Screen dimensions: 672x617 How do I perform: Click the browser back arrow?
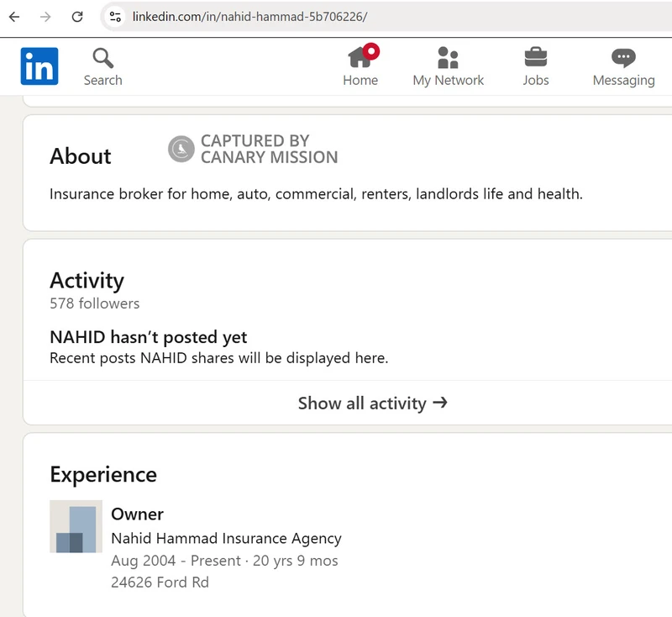click(x=14, y=17)
